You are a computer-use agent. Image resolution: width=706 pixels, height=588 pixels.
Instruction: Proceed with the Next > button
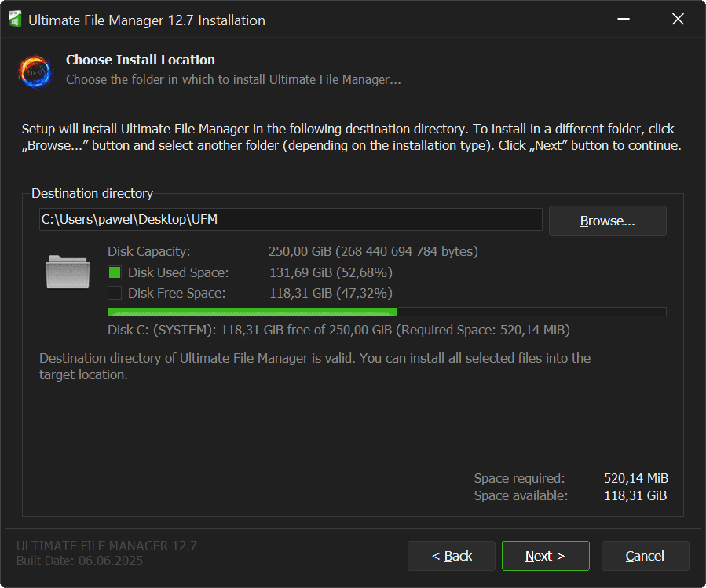pos(545,556)
